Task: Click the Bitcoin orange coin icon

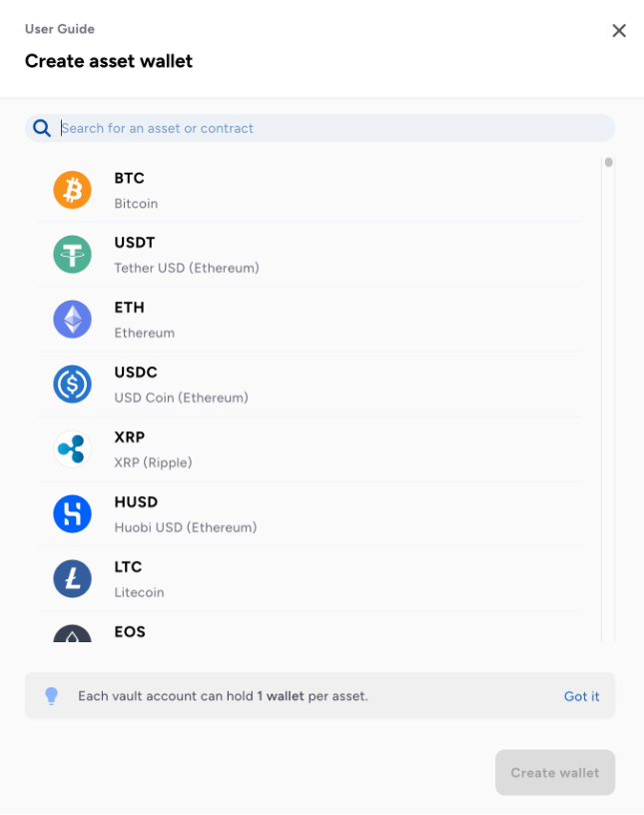Action: tap(72, 190)
